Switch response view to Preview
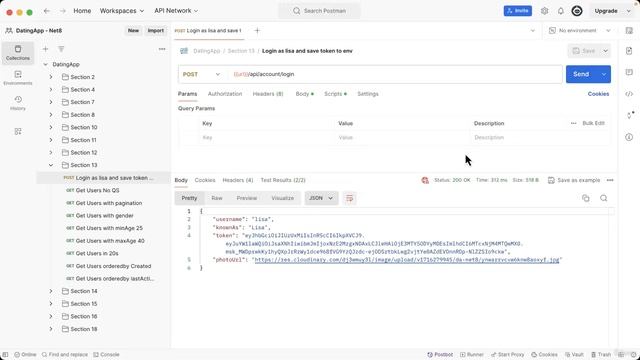Image resolution: width=640 pixels, height=360 pixels. click(x=247, y=198)
